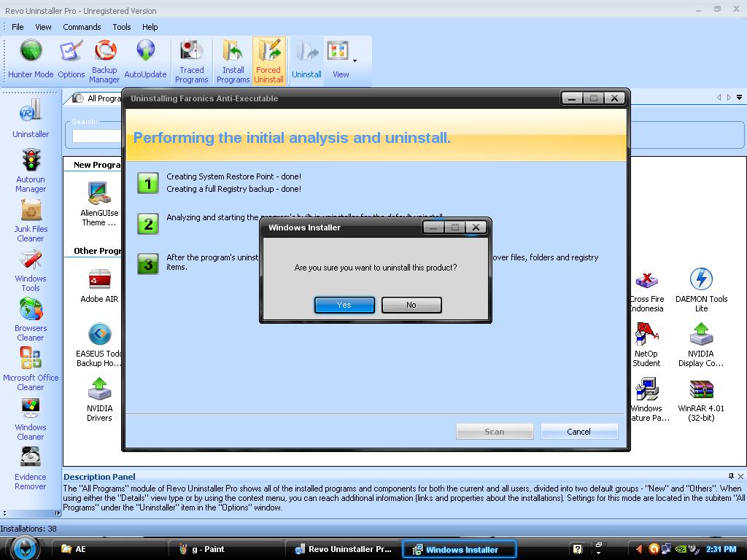Open Backup Manager from toolbar

pos(104,61)
